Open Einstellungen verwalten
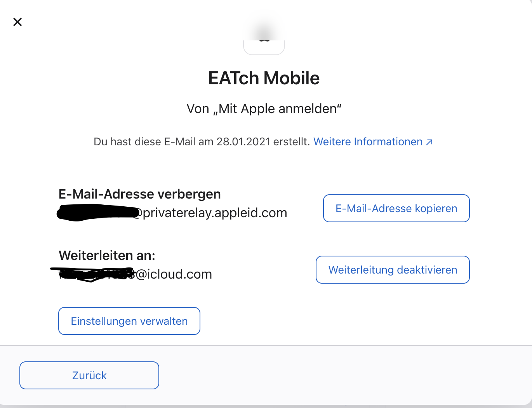The width and height of the screenshot is (532, 408). coord(129,321)
